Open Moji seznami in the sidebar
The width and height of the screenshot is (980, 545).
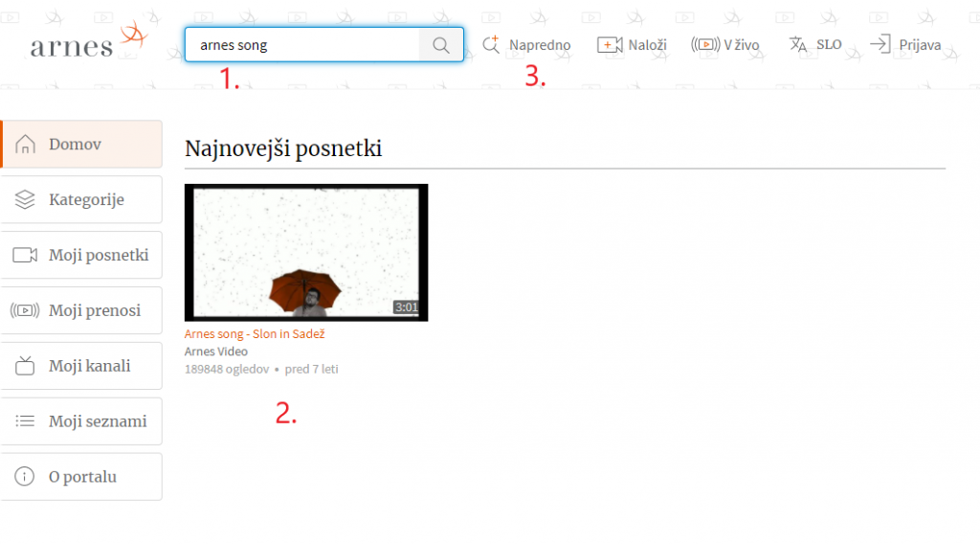click(82, 421)
